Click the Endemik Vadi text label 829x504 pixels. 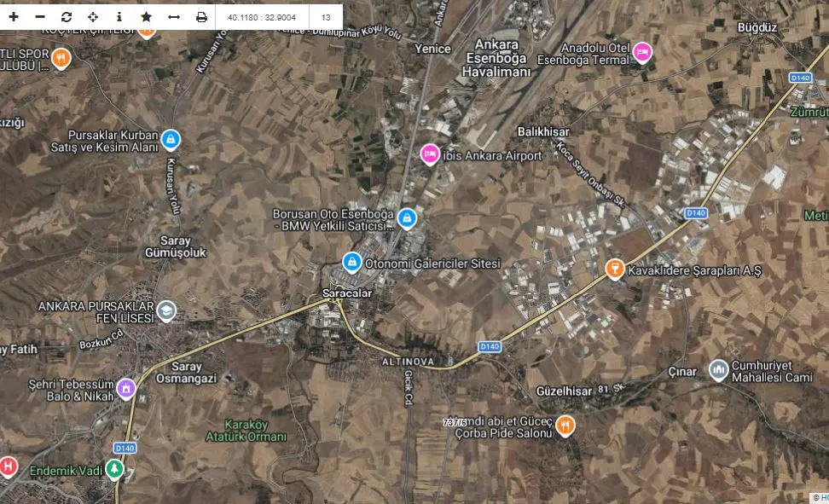coord(66,471)
